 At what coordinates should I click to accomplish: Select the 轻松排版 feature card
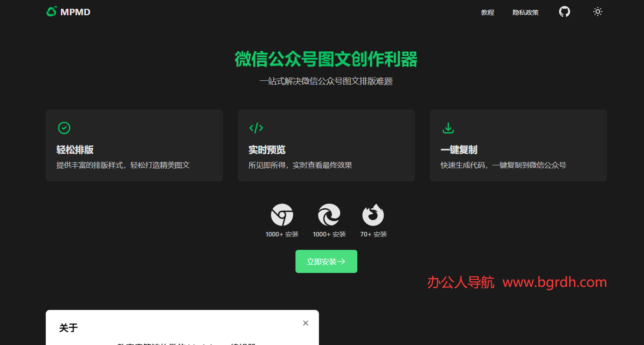tap(134, 145)
